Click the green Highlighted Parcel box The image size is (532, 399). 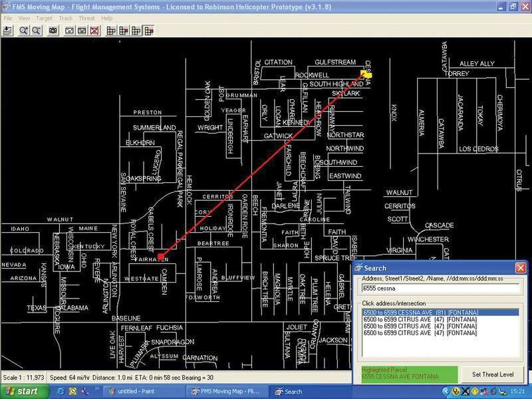(x=407, y=374)
